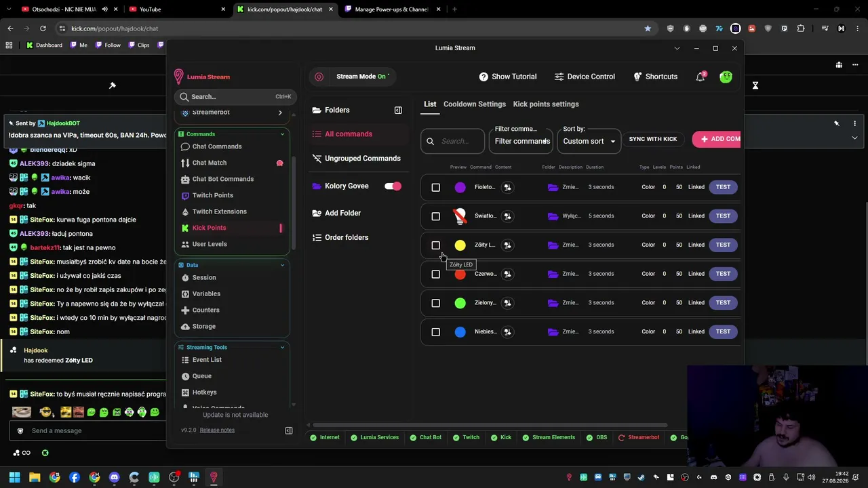Click content icon in Fioletowy row
The width and height of the screenshot is (868, 488).
coord(507,187)
